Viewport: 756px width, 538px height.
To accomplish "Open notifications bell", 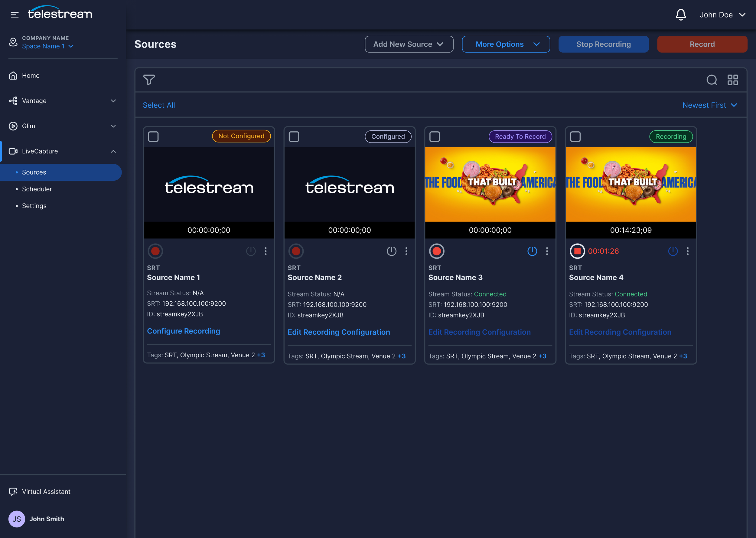I will click(680, 15).
